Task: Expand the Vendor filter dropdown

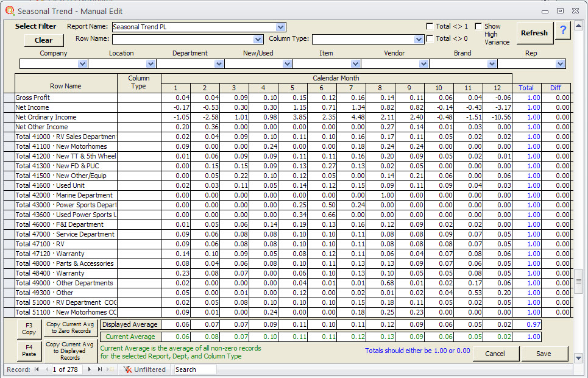Action: (x=423, y=64)
